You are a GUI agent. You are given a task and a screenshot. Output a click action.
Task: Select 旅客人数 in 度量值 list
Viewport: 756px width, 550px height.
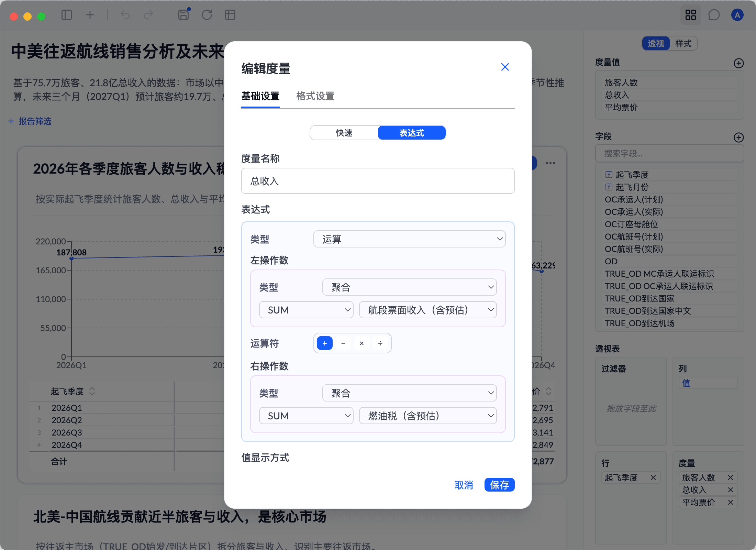[669, 82]
